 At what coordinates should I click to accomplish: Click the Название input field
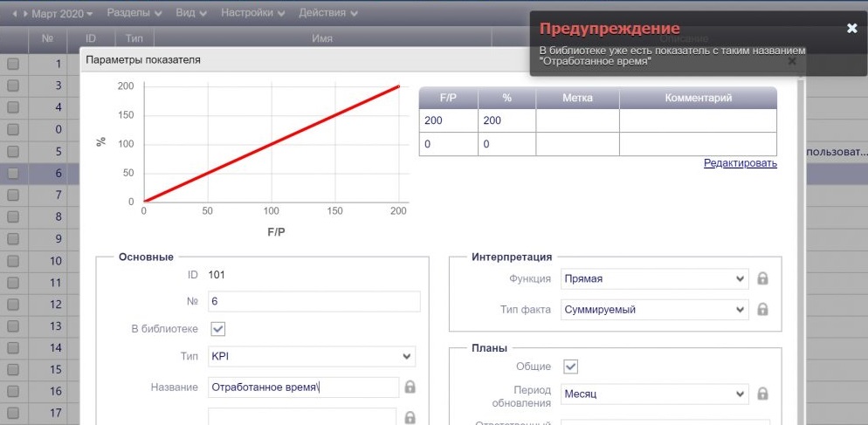point(303,387)
